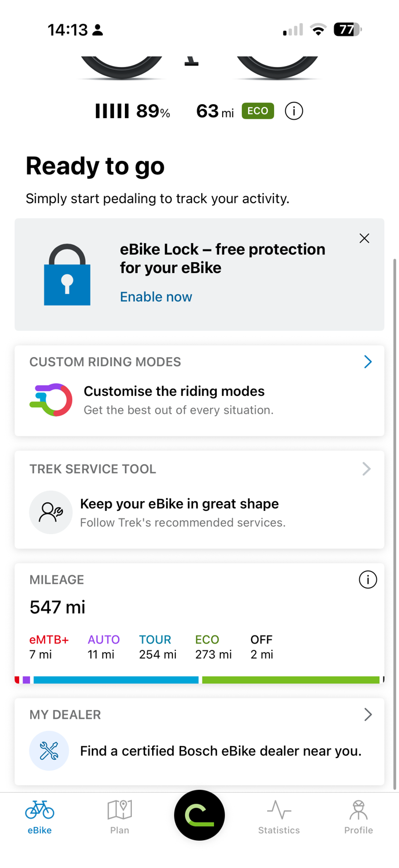This screenshot has width=399, height=868.
Task: Open the Profile tab
Action: tap(359, 817)
